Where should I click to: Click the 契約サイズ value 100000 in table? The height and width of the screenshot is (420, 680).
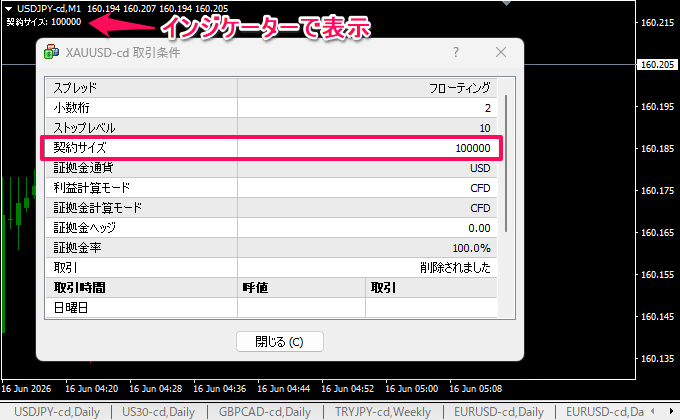click(473, 148)
